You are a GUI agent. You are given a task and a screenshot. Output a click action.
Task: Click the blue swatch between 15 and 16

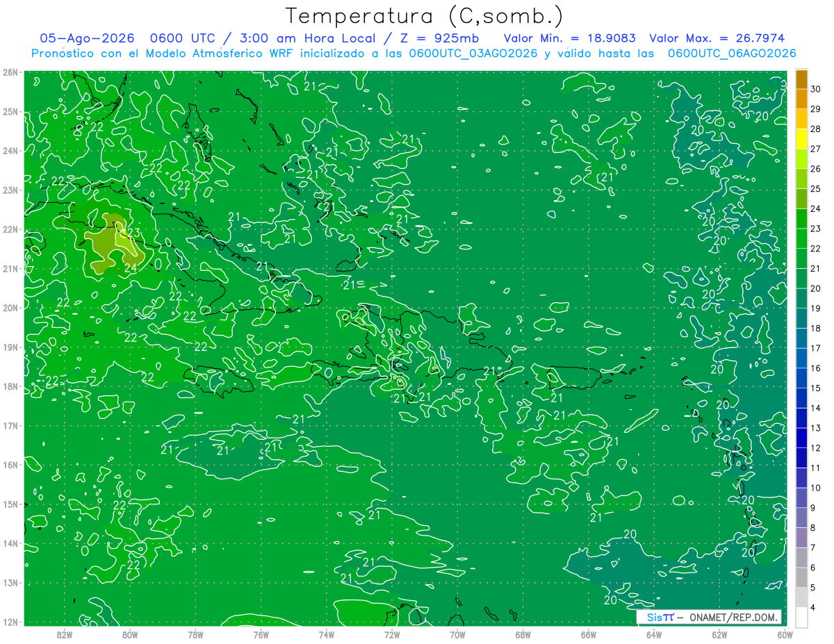pyautogui.click(x=801, y=378)
